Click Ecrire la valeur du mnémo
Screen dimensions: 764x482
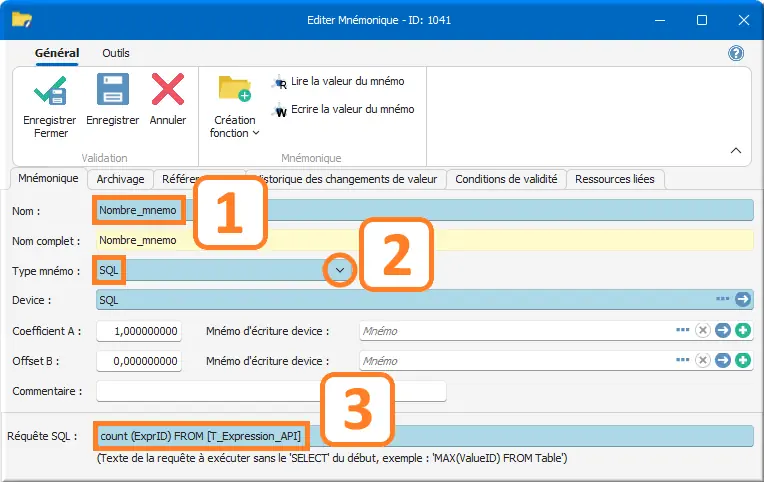pos(344,110)
